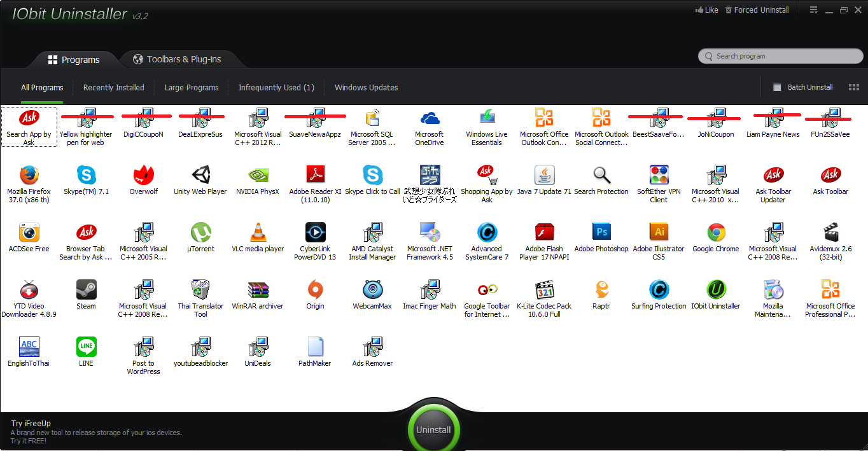The image size is (868, 451).
Task: Select the Overwolf program icon
Action: point(143,175)
